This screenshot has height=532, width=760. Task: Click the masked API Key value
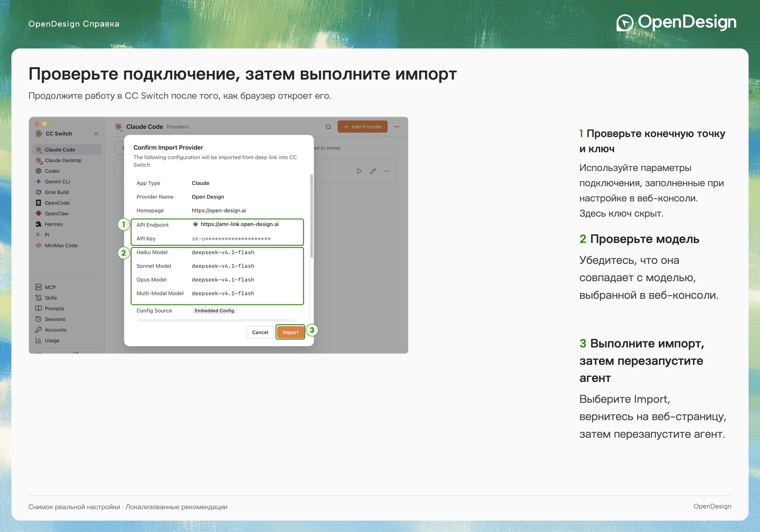(231, 239)
